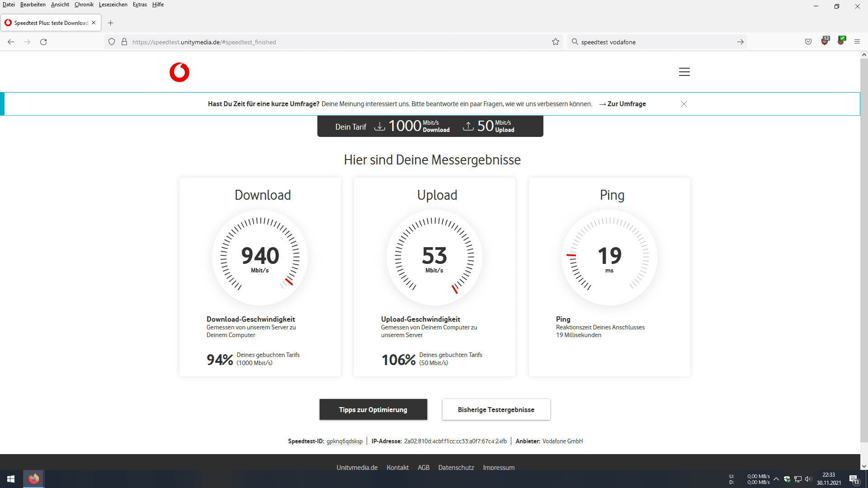Open the hamburger menu on the Vodafone page
The width and height of the screenshot is (868, 488).
pyautogui.click(x=684, y=72)
